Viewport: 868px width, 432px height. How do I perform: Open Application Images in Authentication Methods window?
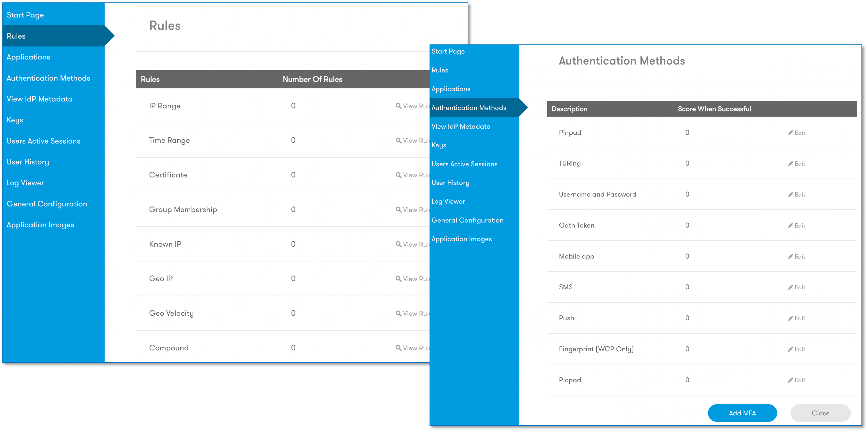(461, 239)
